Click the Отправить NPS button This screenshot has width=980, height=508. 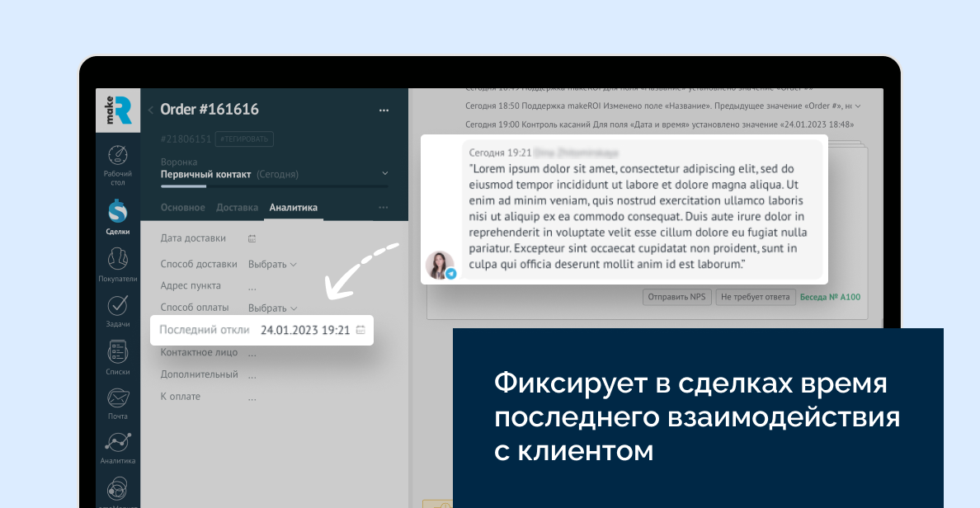[676, 297]
